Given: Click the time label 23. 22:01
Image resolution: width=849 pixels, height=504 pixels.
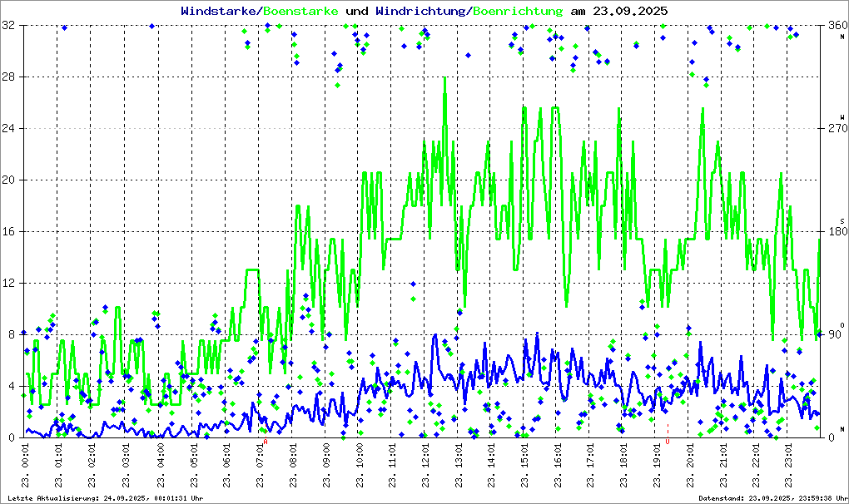Looking at the screenshot, I should pos(757,465).
